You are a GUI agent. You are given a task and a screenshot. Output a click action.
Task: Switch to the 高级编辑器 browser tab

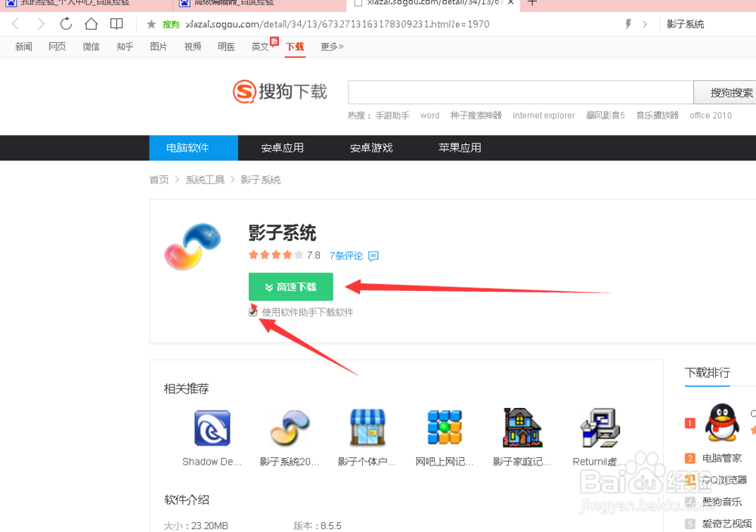pyautogui.click(x=259, y=2)
